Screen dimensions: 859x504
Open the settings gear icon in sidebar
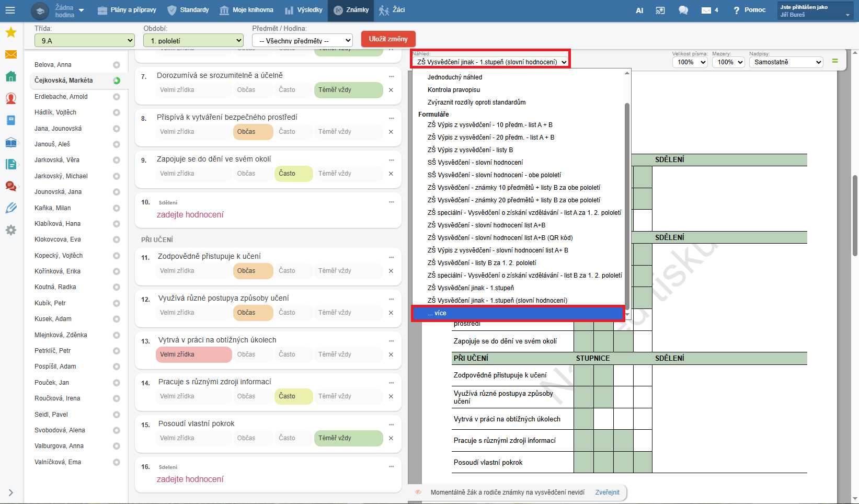coord(10,230)
